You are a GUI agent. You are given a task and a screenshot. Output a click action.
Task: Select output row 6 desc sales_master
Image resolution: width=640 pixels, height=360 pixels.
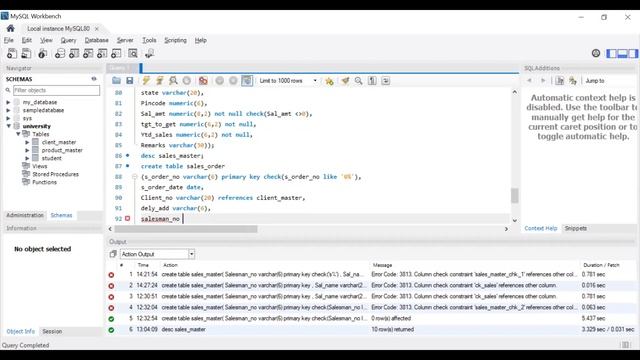point(371,329)
